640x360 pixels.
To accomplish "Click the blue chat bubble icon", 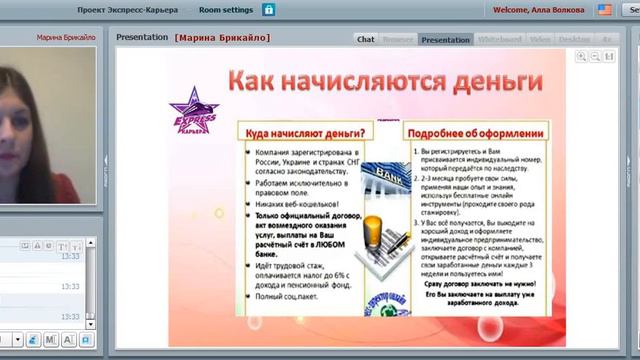I will pyautogui.click(x=87, y=340).
